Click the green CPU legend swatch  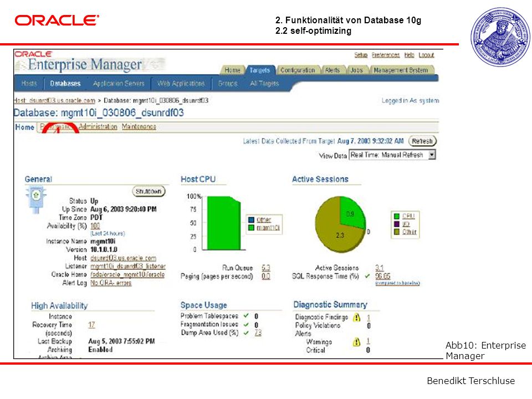point(397,216)
